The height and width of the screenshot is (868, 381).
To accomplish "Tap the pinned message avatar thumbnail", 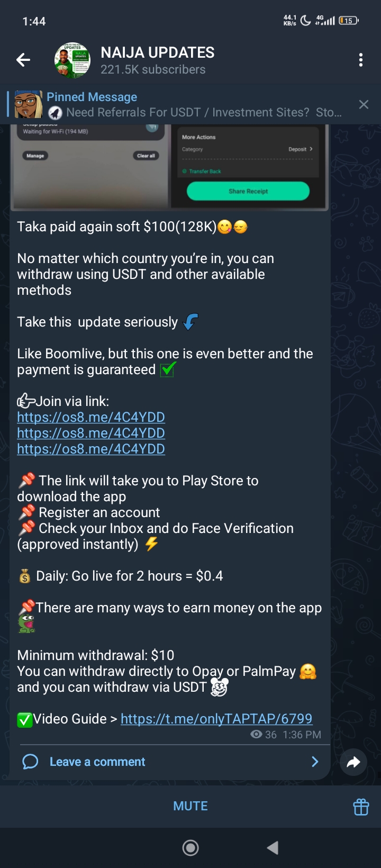I will coord(28,104).
